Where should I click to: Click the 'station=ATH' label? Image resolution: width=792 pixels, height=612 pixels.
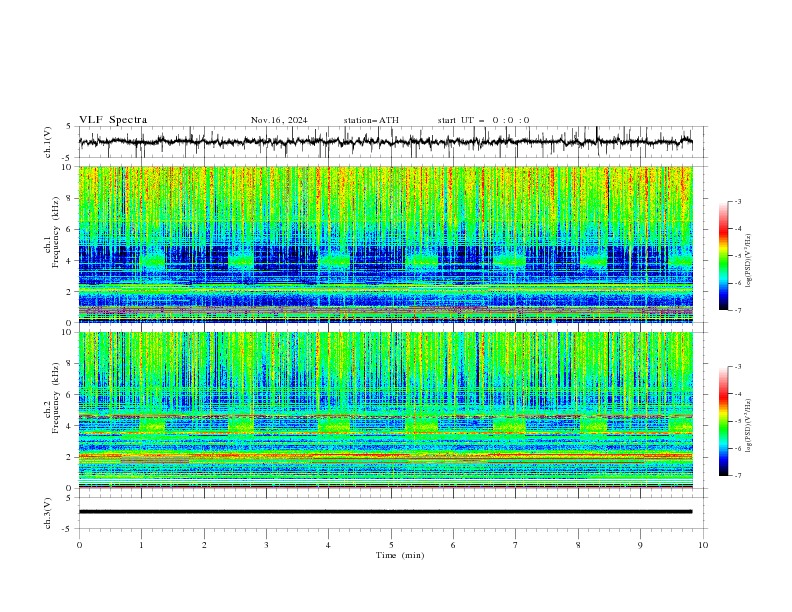click(371, 120)
